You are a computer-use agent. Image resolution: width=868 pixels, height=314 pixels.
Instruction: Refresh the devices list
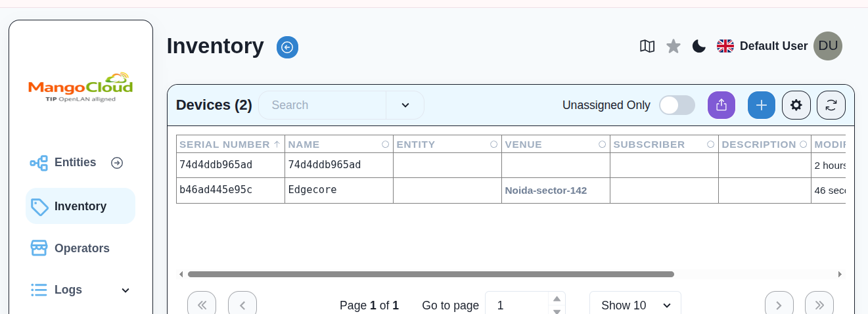click(831, 105)
